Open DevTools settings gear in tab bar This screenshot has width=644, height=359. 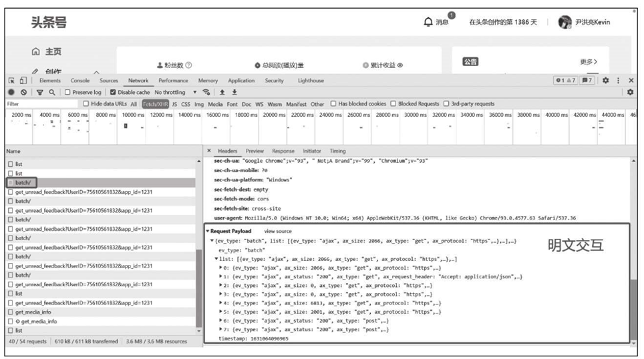click(x=607, y=81)
